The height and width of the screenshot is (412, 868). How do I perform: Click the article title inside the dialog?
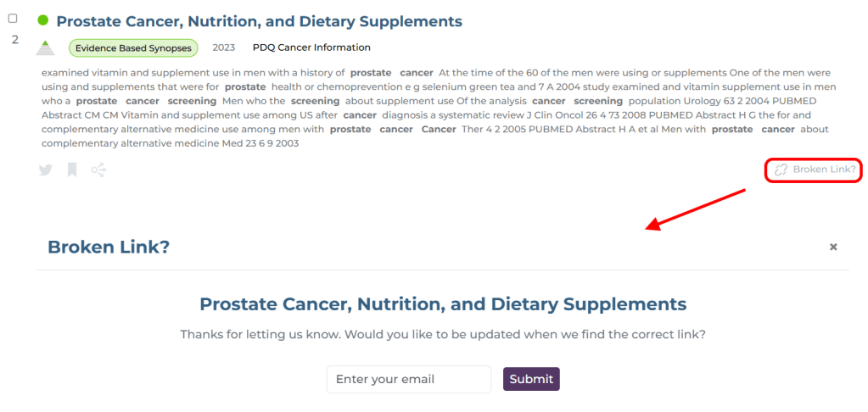pos(442,303)
